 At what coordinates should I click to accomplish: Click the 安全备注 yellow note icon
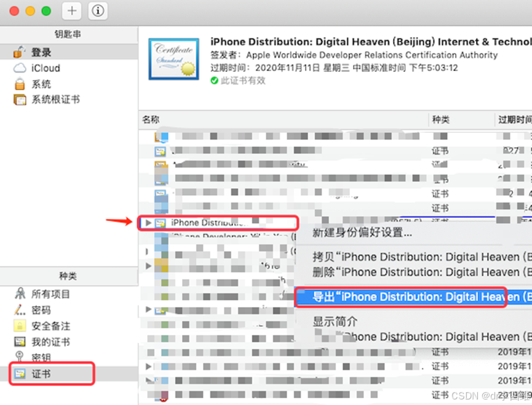click(x=20, y=326)
